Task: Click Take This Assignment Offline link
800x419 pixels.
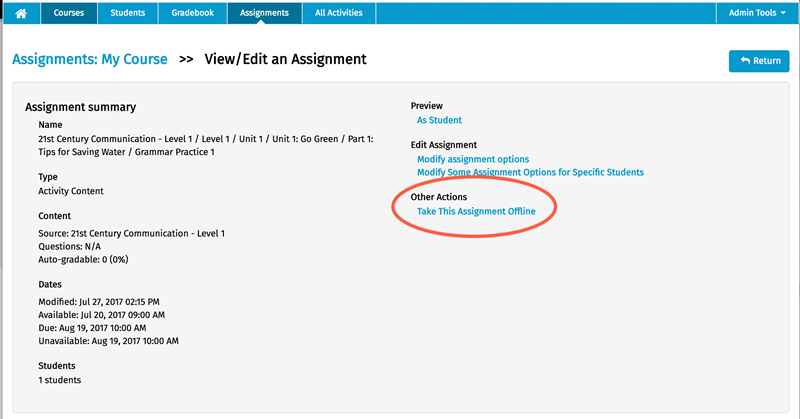Action: click(476, 211)
